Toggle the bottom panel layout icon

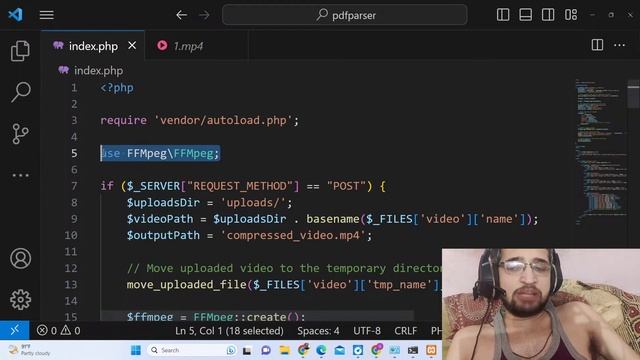525,15
